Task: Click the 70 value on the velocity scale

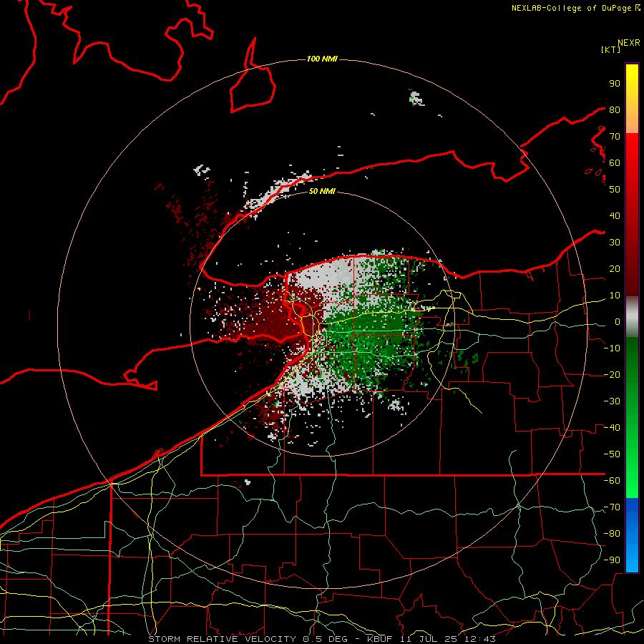Action: [615, 137]
